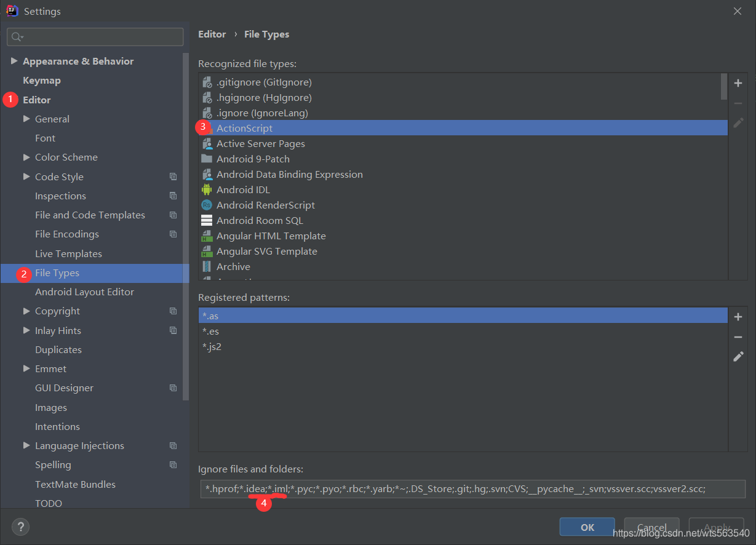Viewport: 756px width, 545px height.
Task: Open File and Code Templates settings
Action: [90, 215]
